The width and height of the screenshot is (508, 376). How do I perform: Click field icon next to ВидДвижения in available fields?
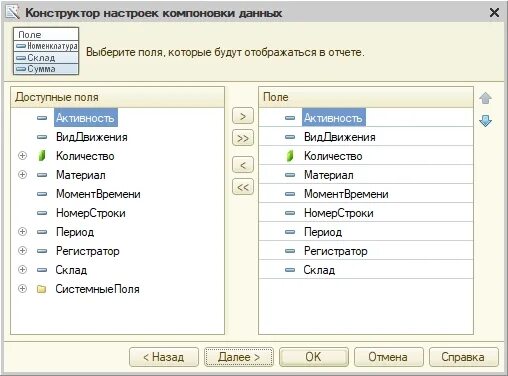tap(42, 137)
